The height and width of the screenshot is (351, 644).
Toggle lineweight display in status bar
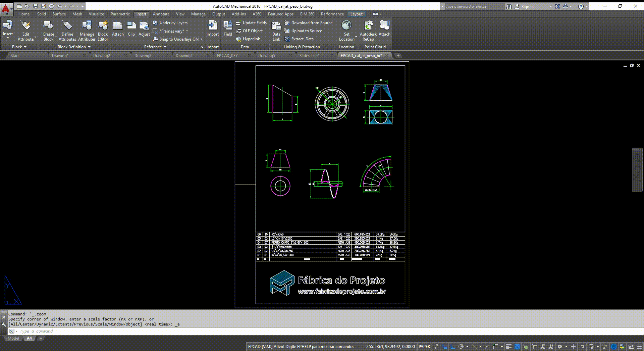508,347
